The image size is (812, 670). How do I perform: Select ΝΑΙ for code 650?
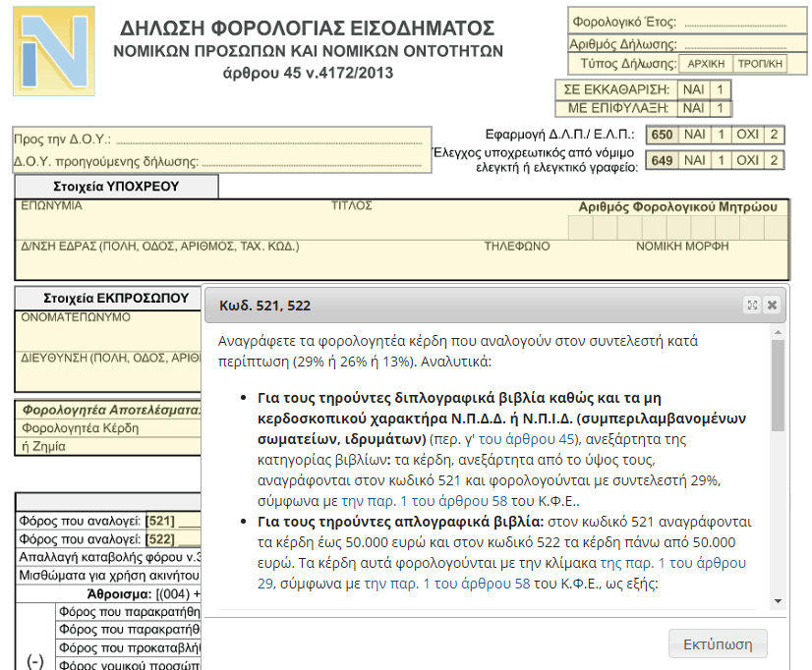(694, 135)
